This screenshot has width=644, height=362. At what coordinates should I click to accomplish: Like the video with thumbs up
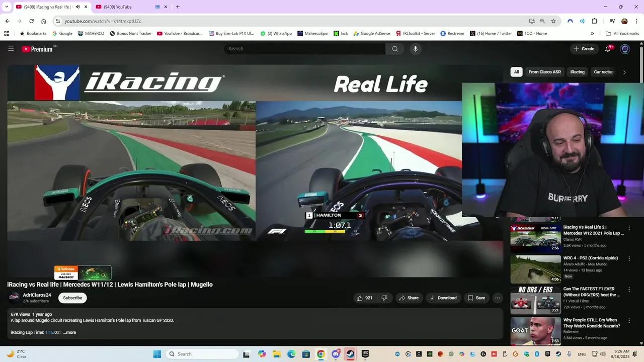[x=365, y=298]
